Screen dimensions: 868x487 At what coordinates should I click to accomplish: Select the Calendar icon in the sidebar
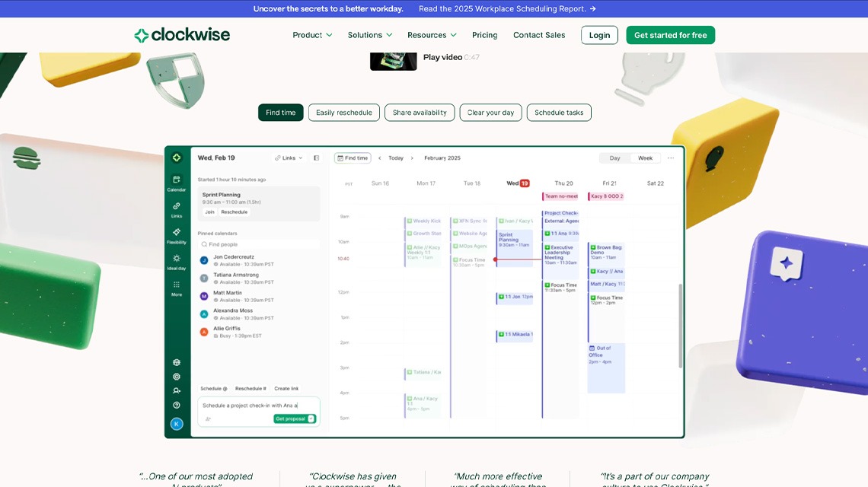point(176,178)
